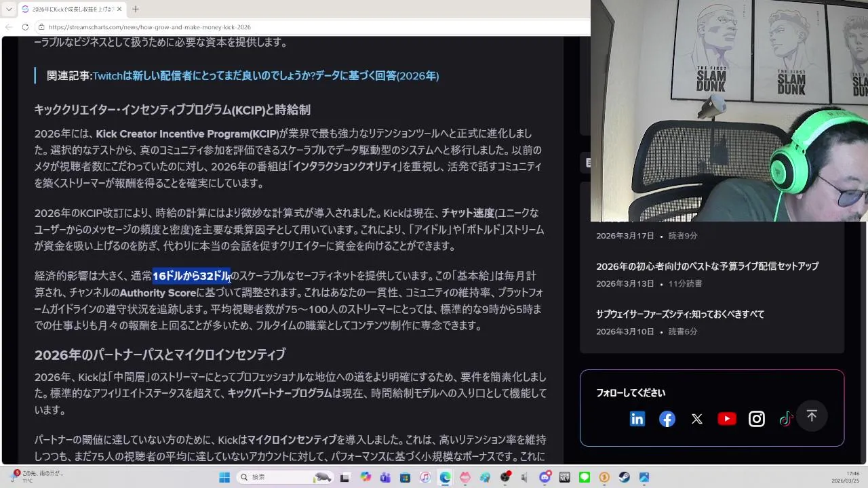868x488 pixels.
Task: Open a new browser tab with plus button
Action: [x=135, y=9]
